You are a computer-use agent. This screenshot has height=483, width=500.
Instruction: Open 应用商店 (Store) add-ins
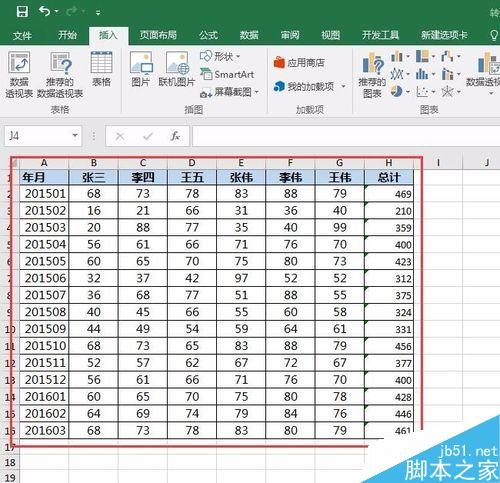[x=299, y=62]
